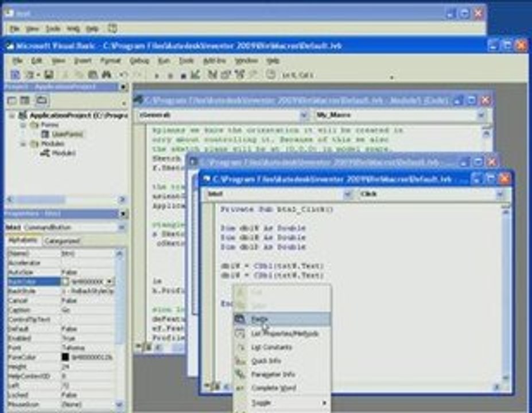Click the Undo toolbar icon
The height and width of the screenshot is (413, 532).
[x=123, y=74]
